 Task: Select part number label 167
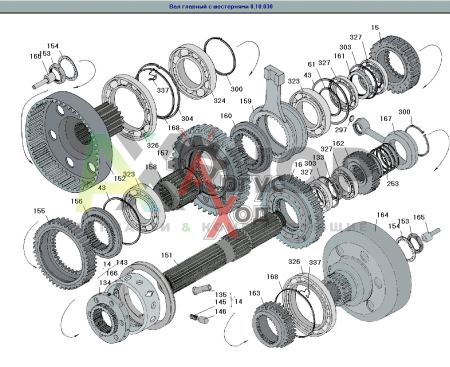coord(386,118)
